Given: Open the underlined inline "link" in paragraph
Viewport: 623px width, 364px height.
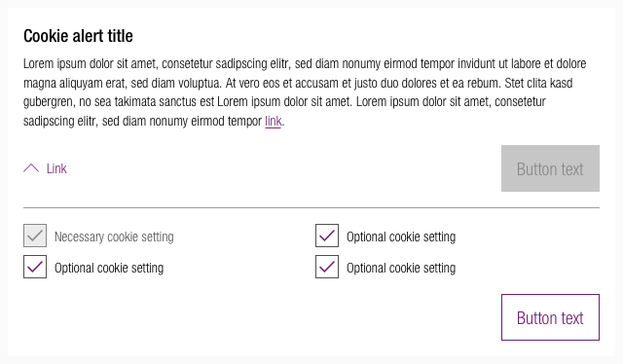Looking at the screenshot, I should [x=274, y=121].
